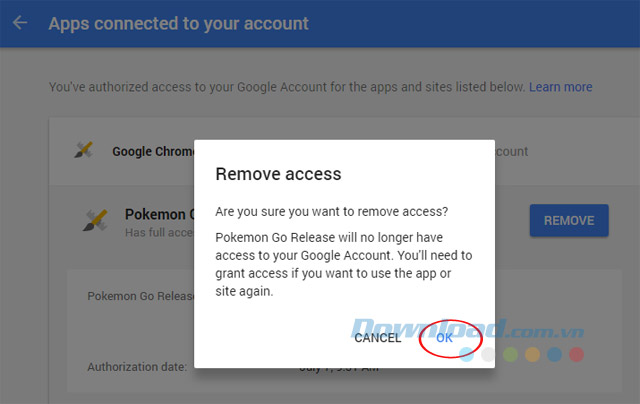Click the 'You've authorized access' intro text
The height and width of the screenshot is (404, 640).
(287, 87)
